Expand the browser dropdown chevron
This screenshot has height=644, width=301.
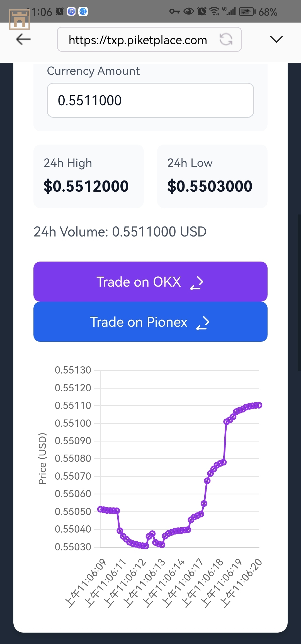click(276, 39)
